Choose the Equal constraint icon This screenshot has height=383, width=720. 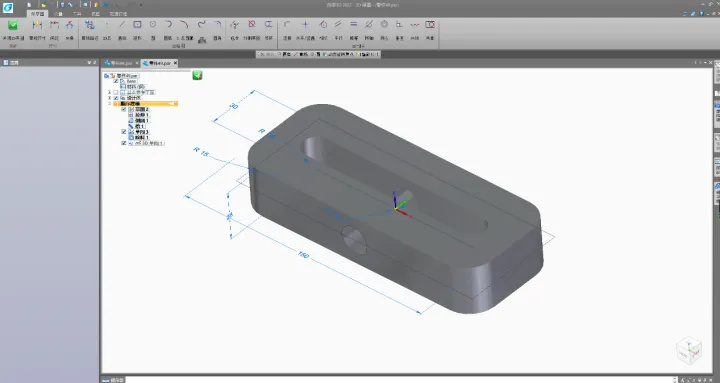click(354, 24)
